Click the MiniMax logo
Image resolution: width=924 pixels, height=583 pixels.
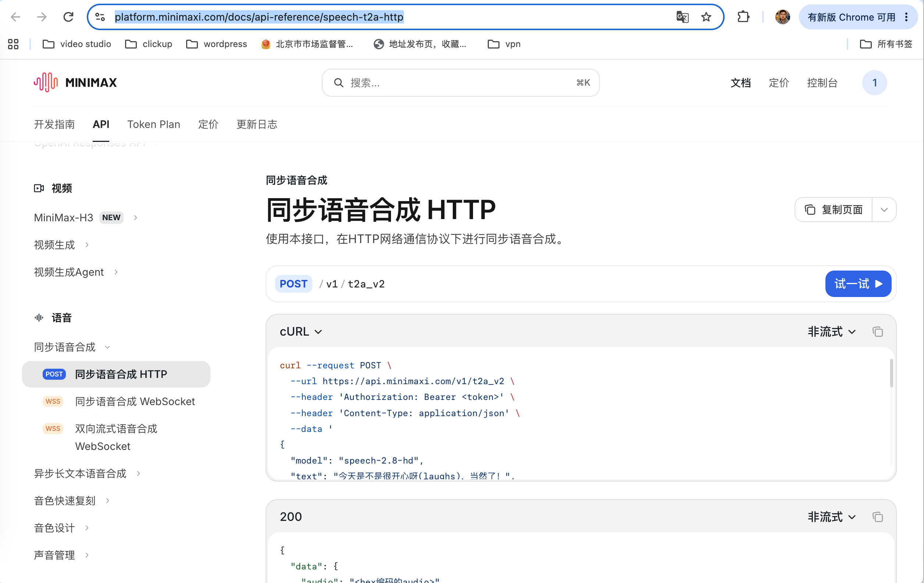click(x=75, y=82)
